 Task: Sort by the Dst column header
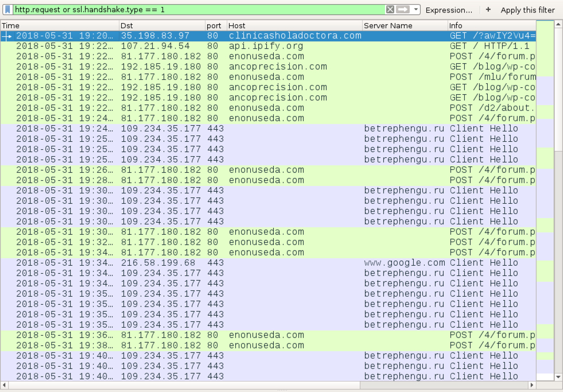pyautogui.click(x=162, y=25)
